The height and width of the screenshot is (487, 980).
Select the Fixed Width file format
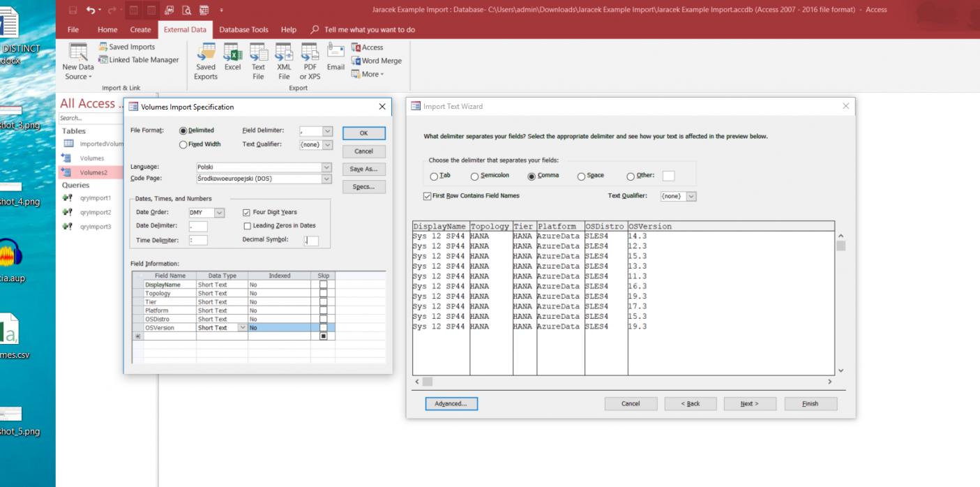click(183, 144)
